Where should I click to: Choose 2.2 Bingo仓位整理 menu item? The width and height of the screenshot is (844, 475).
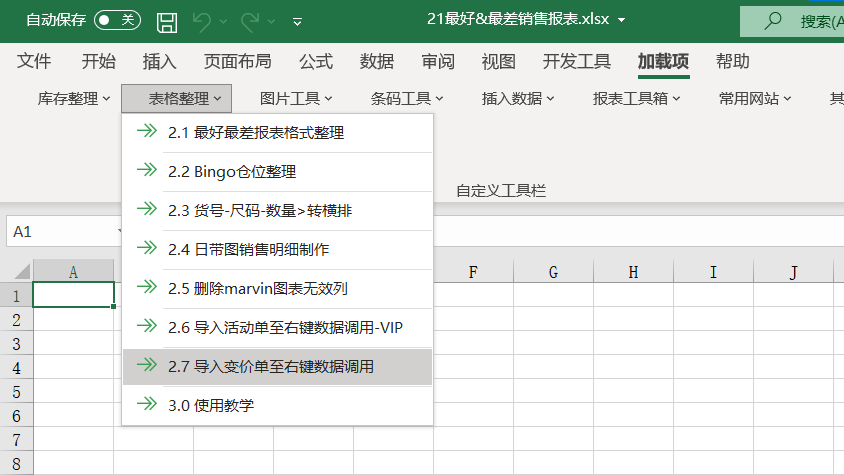click(x=277, y=172)
